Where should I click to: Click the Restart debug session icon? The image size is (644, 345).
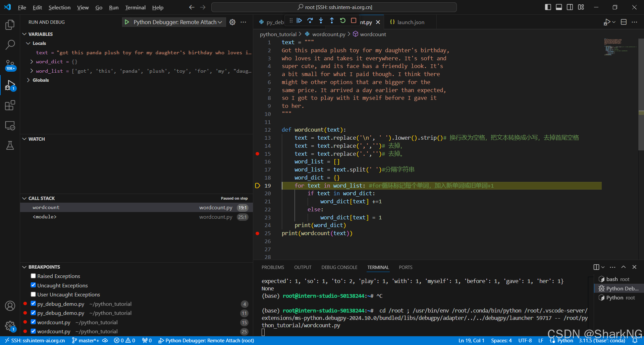pyautogui.click(x=342, y=20)
